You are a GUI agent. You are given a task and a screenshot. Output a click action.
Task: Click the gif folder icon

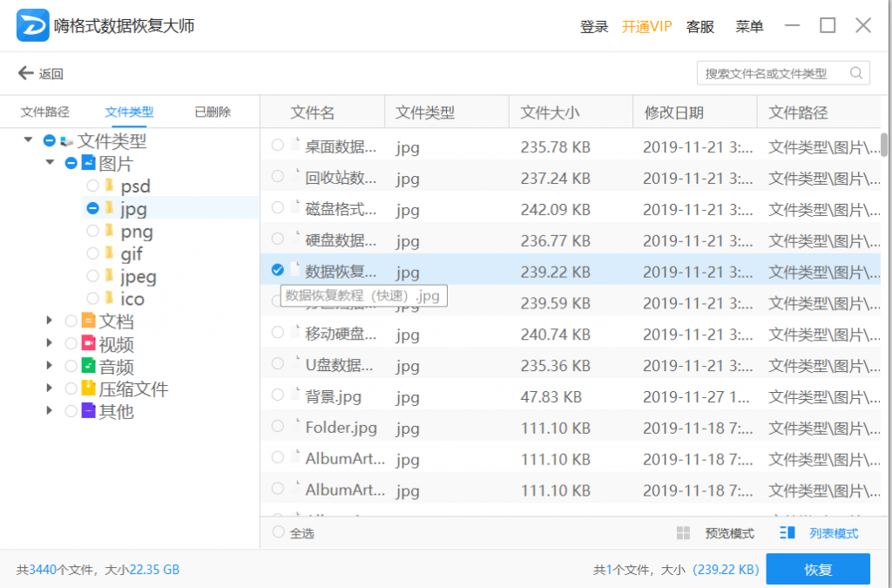click(x=109, y=253)
